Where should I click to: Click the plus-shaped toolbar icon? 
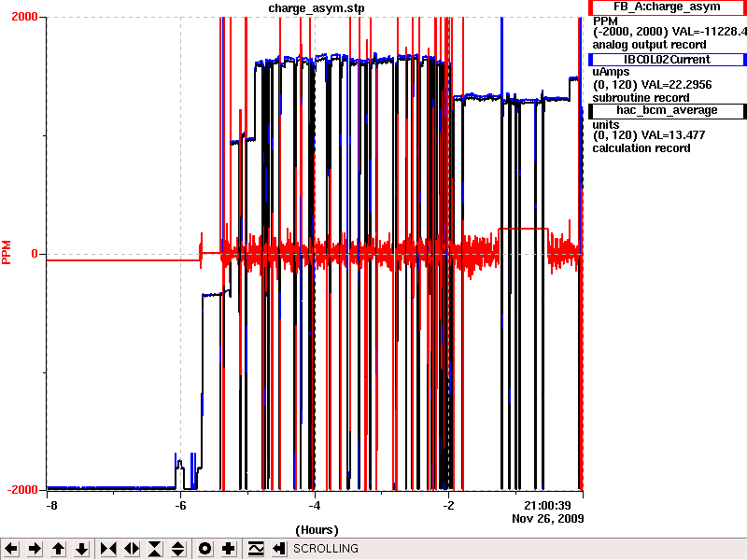coord(228,549)
